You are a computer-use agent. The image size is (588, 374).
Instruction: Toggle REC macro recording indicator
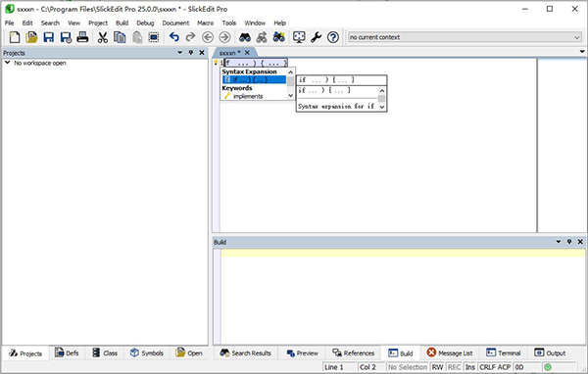(454, 367)
